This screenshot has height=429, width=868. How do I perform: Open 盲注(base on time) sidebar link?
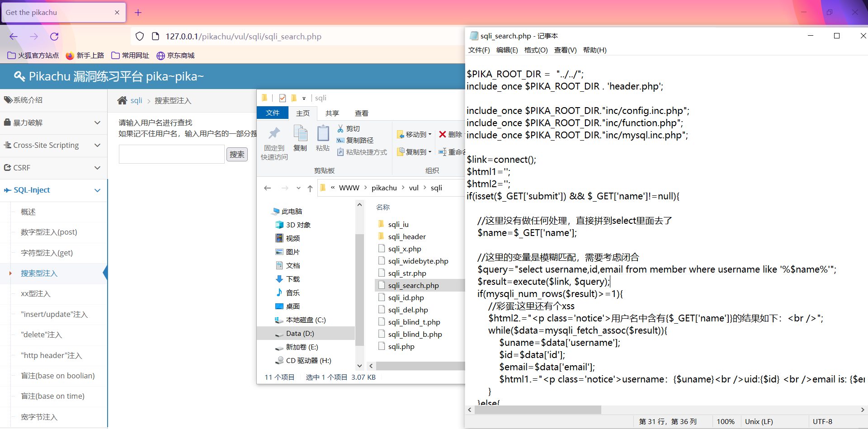(52, 396)
